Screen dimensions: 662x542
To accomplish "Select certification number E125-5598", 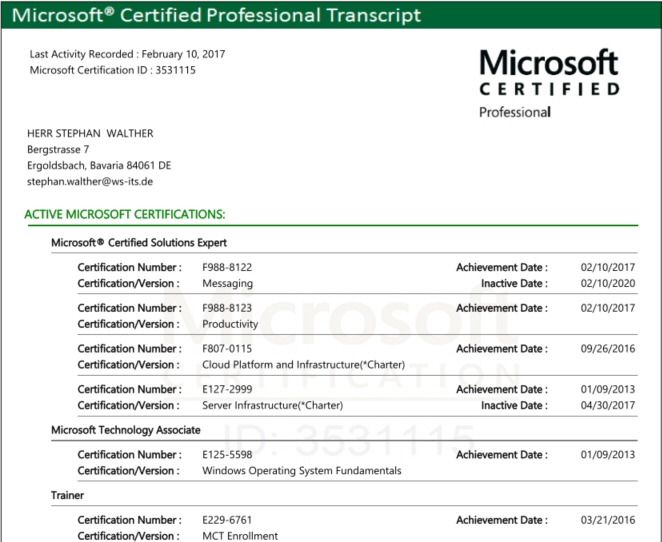I will (x=227, y=455).
